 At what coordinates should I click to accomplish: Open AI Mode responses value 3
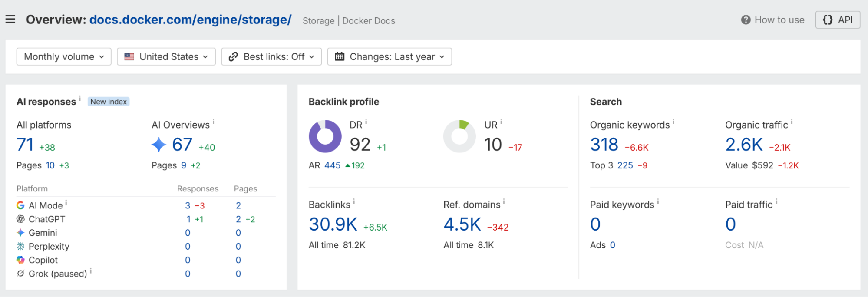[x=188, y=205]
